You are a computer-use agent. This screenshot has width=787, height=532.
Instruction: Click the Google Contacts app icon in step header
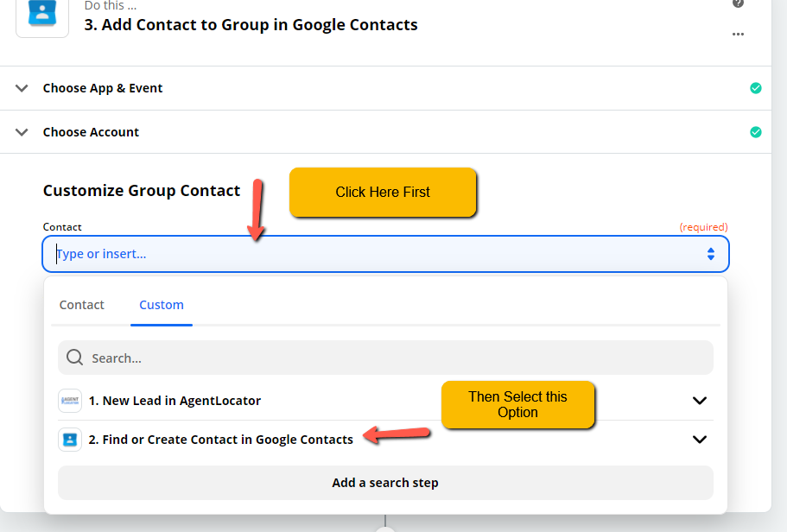pyautogui.click(x=42, y=15)
